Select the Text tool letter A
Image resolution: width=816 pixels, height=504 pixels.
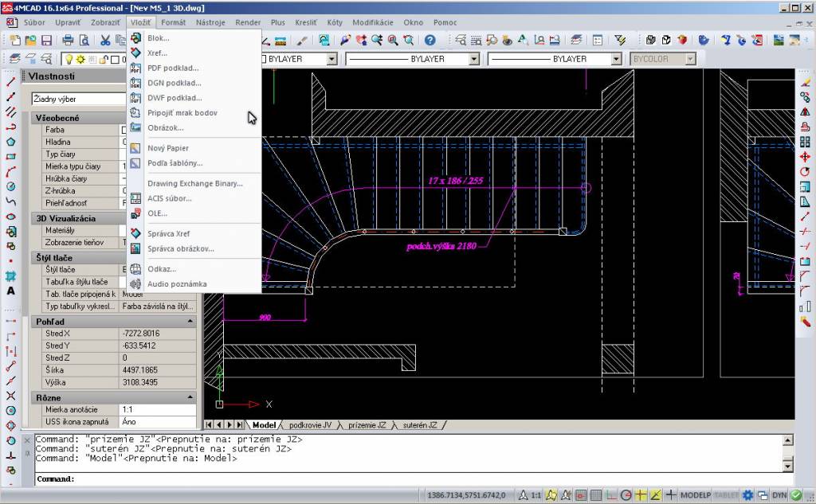[10, 291]
